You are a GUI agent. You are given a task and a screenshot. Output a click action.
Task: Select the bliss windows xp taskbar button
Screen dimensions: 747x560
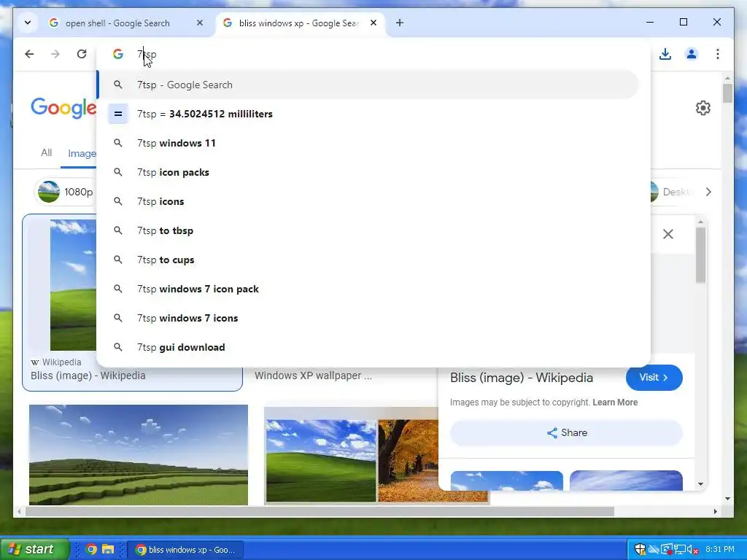point(186,550)
